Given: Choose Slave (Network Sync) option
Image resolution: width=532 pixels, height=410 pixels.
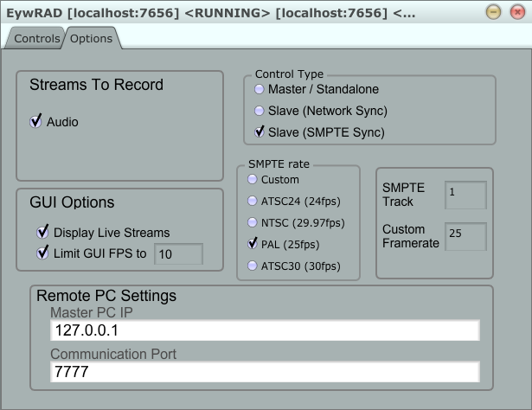Looking at the screenshot, I should [x=260, y=111].
